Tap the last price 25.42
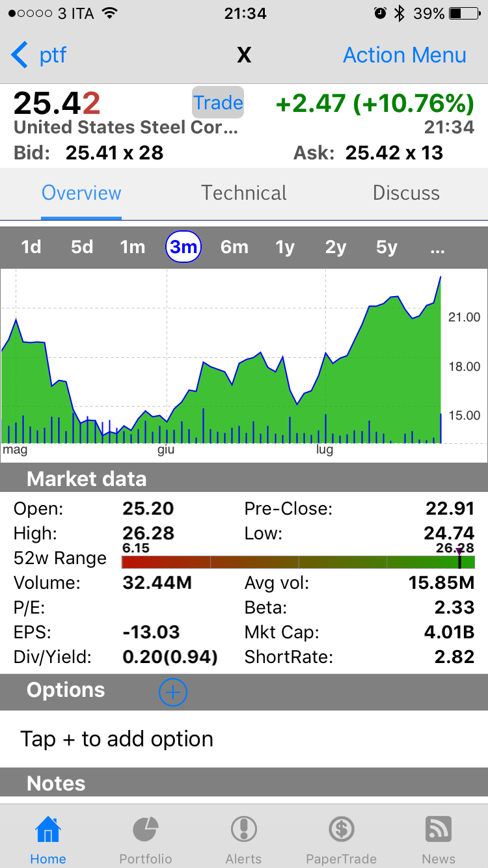The image size is (488, 868). tap(57, 103)
